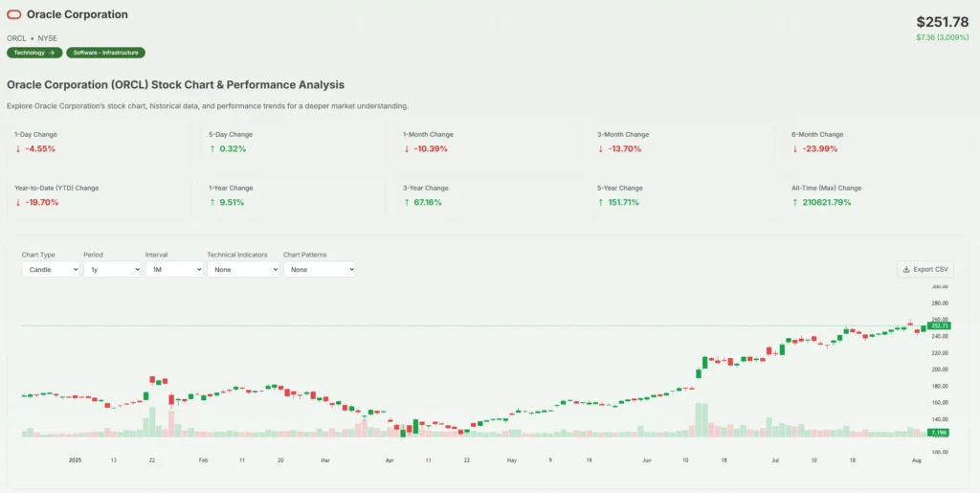Click the down arrow beside Year-to-Date Change
This screenshot has width=980, height=493.
[18, 203]
